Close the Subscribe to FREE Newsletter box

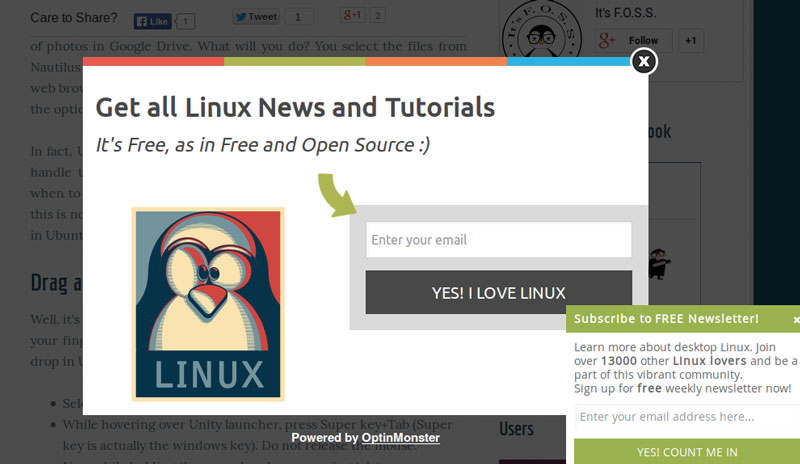[796, 320]
